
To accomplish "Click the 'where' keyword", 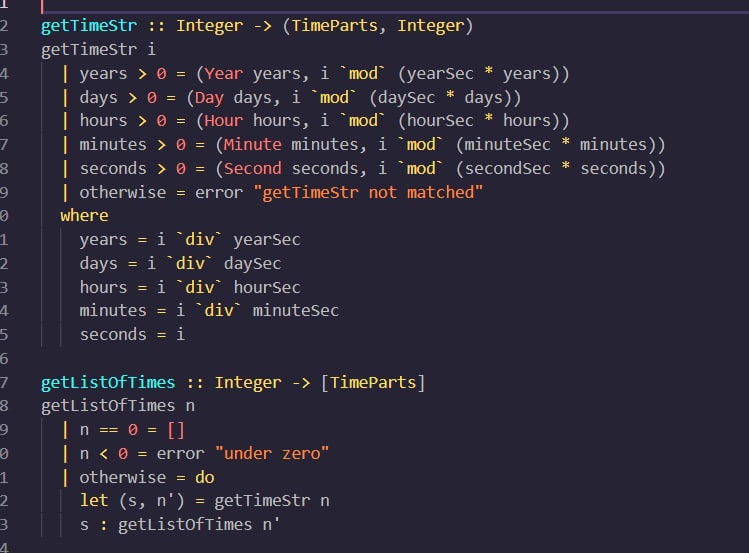I will [84, 215].
